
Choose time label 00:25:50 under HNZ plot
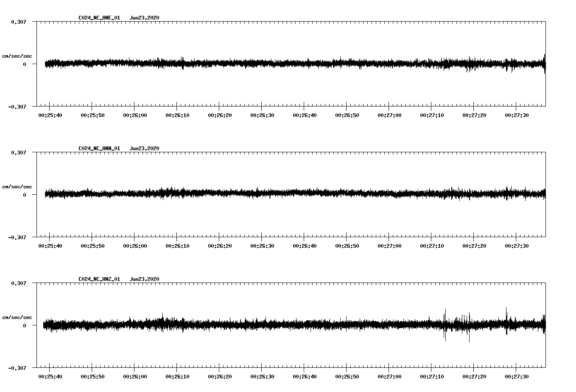(x=92, y=377)
